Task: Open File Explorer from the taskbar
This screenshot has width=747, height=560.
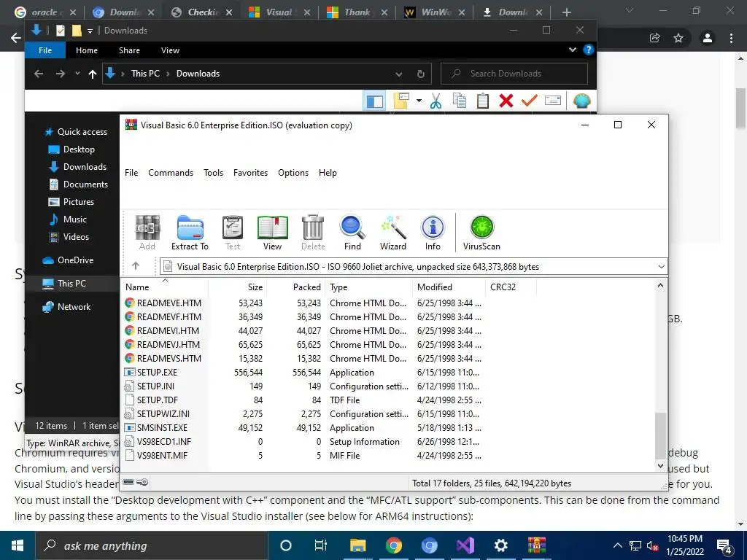Action: point(357,545)
